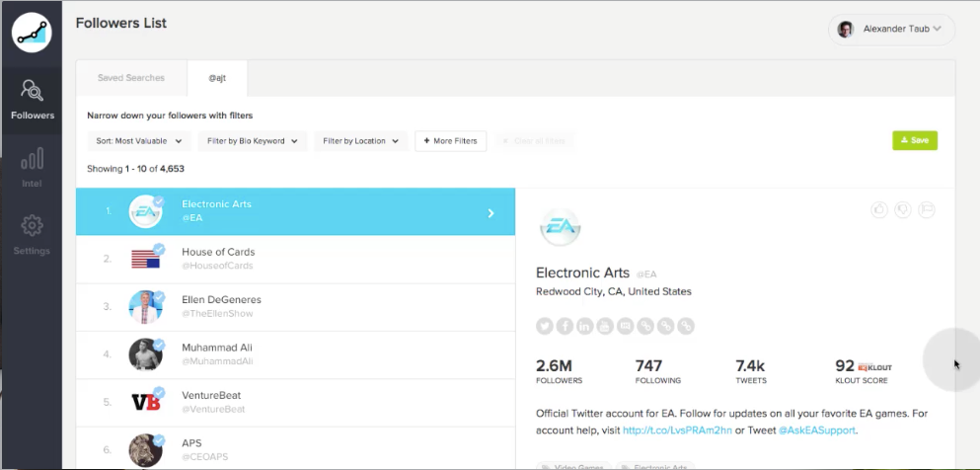Viewport: 980px width, 470px height.
Task: Click Clear all filters button
Action: point(534,141)
